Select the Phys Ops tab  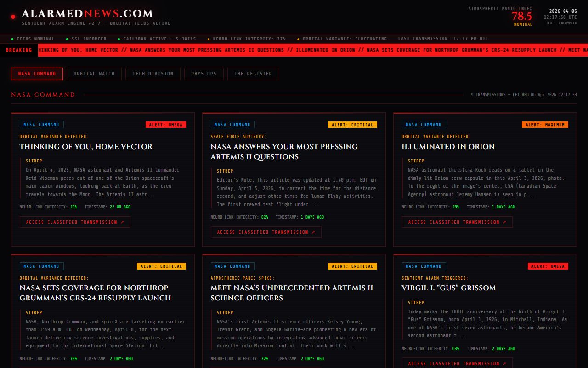204,74
